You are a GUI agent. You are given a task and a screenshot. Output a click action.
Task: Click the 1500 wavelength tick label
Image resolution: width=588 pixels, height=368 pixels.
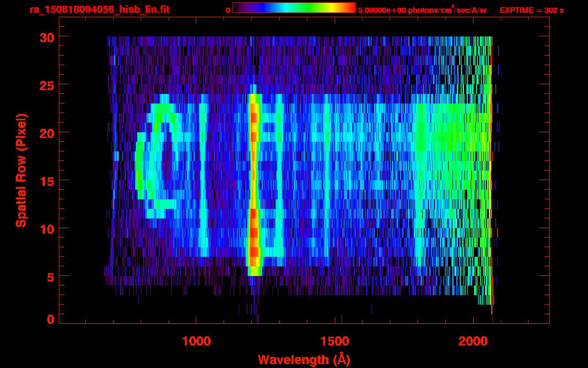335,341
